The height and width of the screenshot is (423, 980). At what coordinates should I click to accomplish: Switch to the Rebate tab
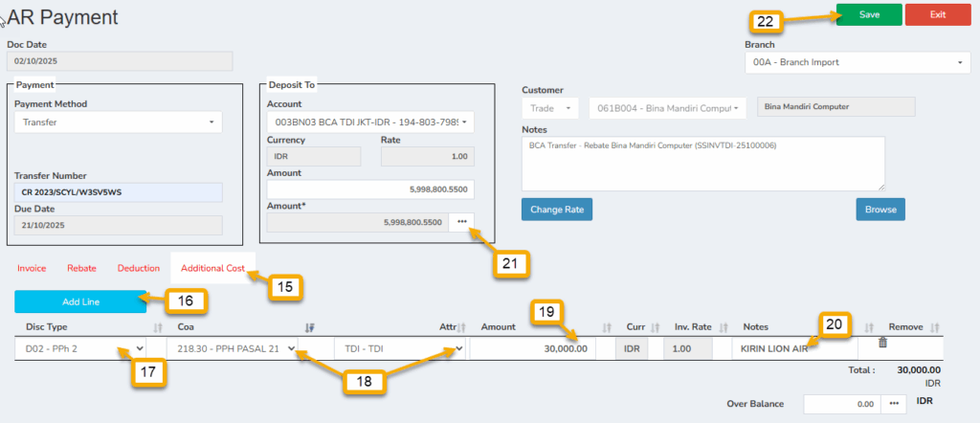point(81,269)
